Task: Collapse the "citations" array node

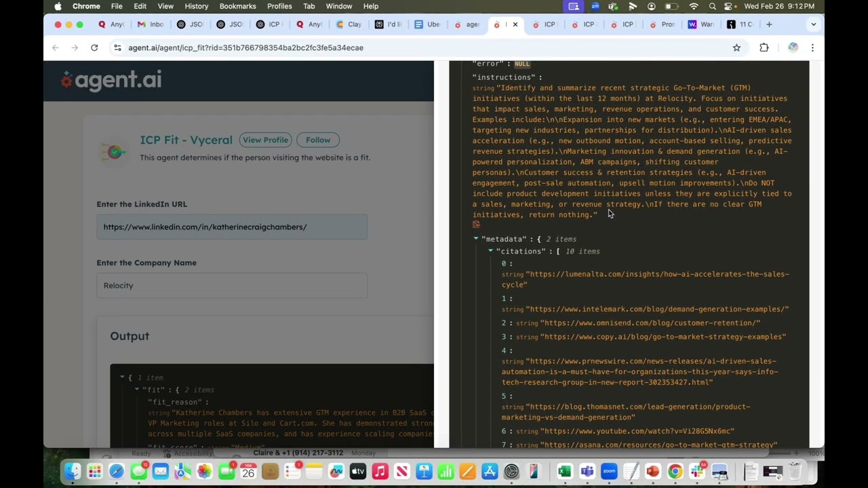Action: coord(491,251)
